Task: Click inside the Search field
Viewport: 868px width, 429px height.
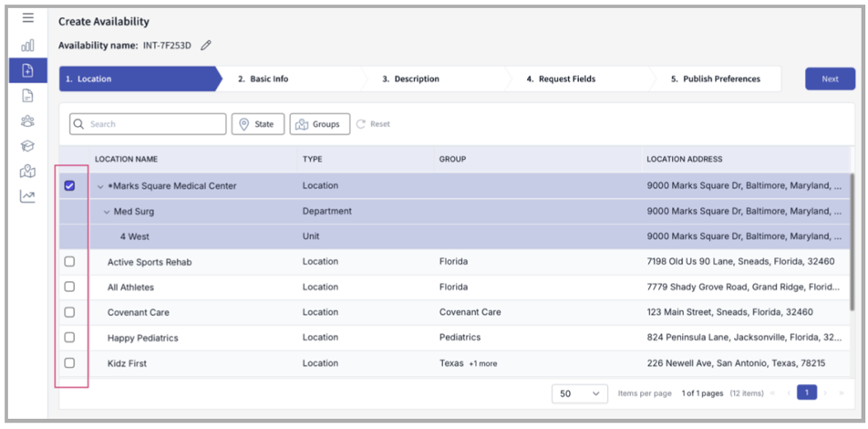Action: pos(150,124)
